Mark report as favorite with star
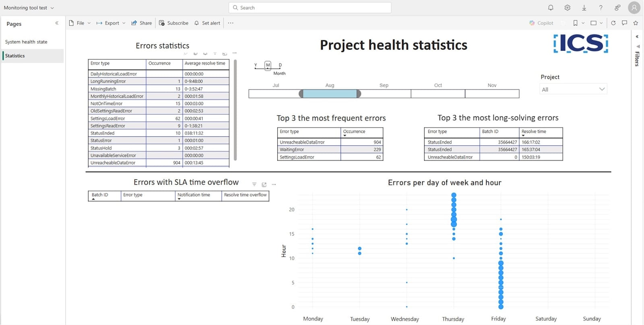This screenshot has height=325, width=644. click(636, 23)
